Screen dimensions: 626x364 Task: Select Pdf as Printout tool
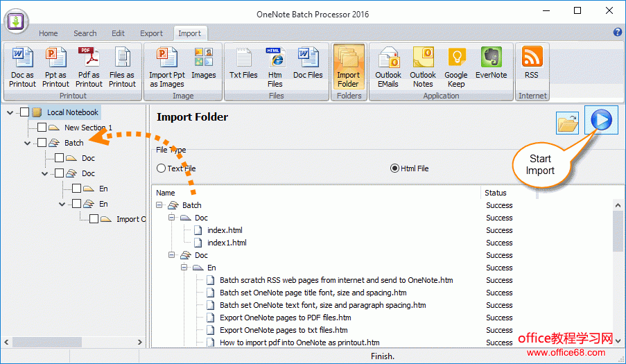[89, 67]
